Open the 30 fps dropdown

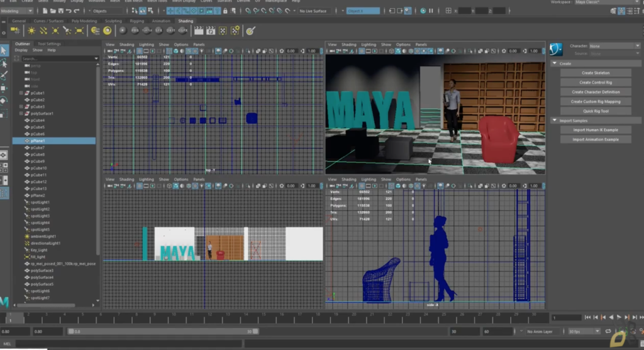583,332
